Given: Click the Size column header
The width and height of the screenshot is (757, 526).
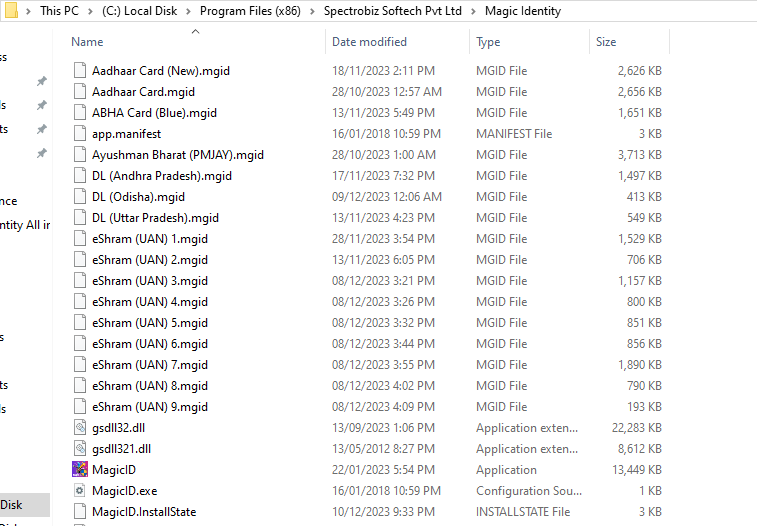Looking at the screenshot, I should pos(606,42).
